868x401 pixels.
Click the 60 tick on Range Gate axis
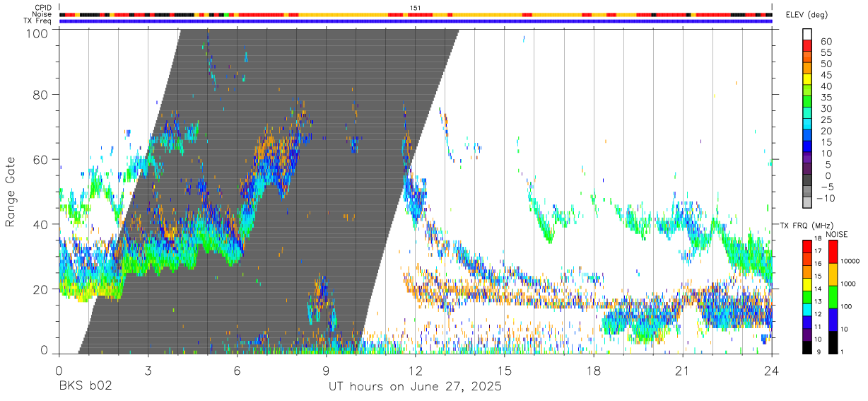(x=41, y=159)
